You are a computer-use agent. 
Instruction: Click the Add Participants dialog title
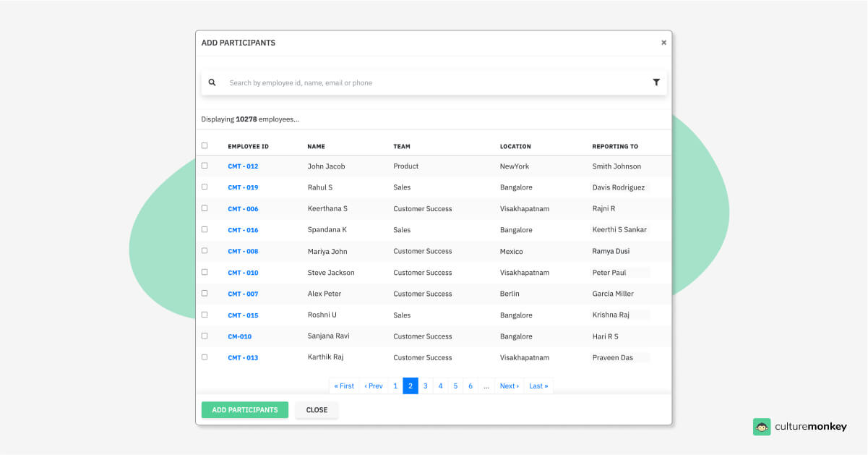coord(239,43)
